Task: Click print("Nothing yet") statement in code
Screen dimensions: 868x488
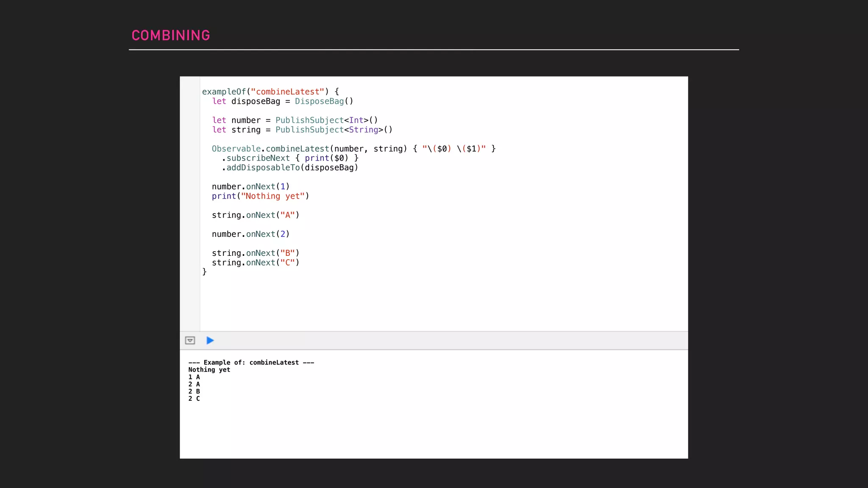Action: point(260,196)
